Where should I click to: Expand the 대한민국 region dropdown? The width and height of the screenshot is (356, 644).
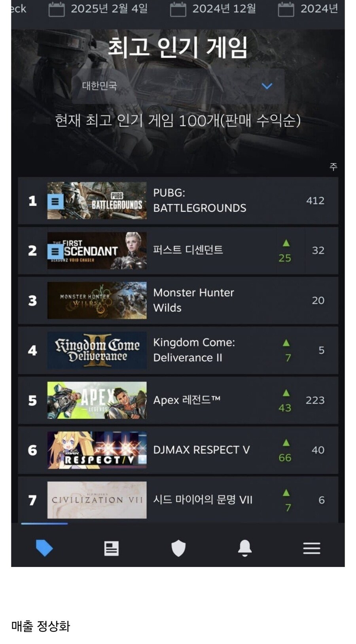point(178,86)
